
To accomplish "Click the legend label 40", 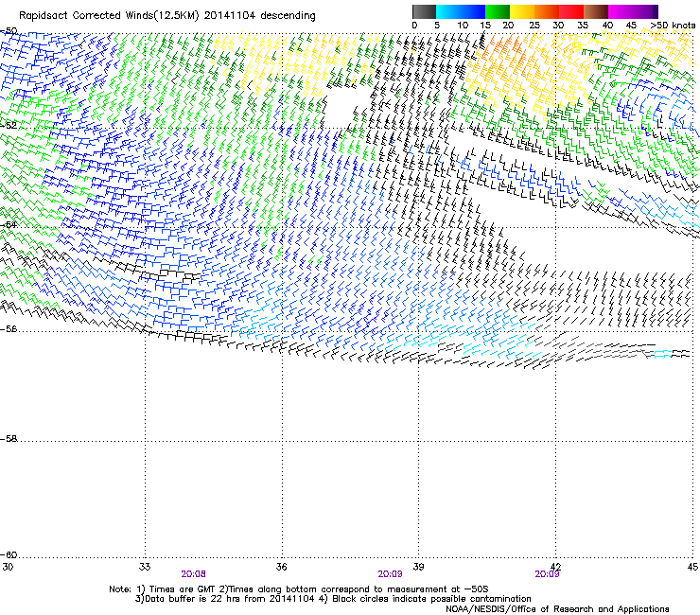I will tap(607, 26).
